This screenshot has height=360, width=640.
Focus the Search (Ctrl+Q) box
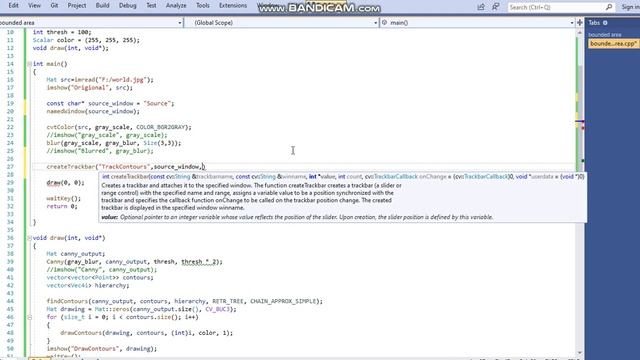[561, 7]
